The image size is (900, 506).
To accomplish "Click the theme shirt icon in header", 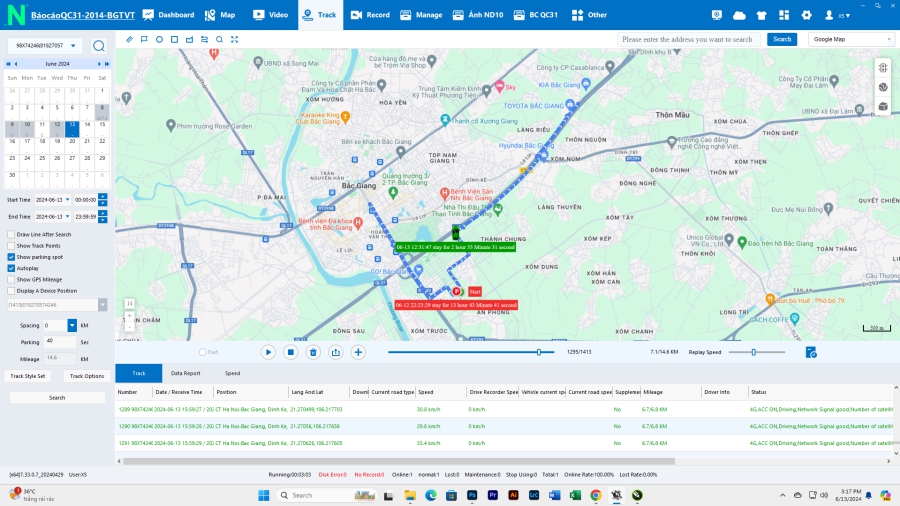I will pos(761,15).
